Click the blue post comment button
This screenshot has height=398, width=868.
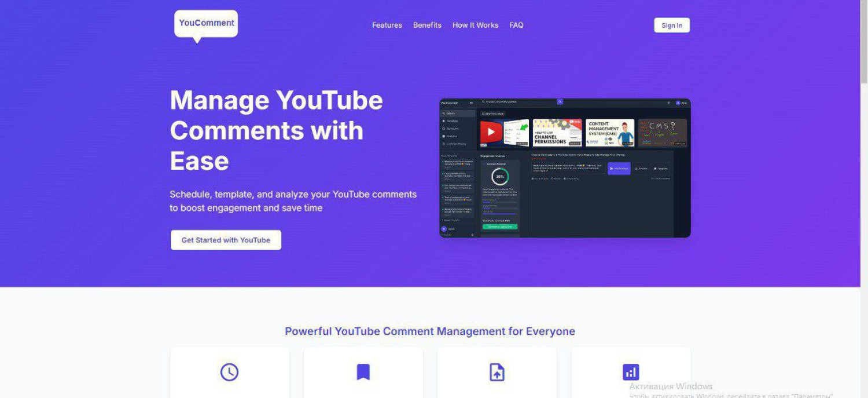click(x=619, y=169)
